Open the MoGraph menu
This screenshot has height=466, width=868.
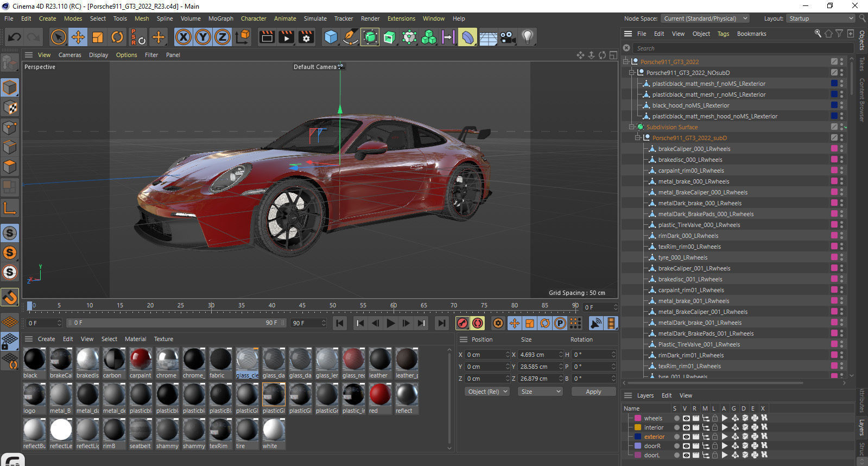pyautogui.click(x=221, y=18)
